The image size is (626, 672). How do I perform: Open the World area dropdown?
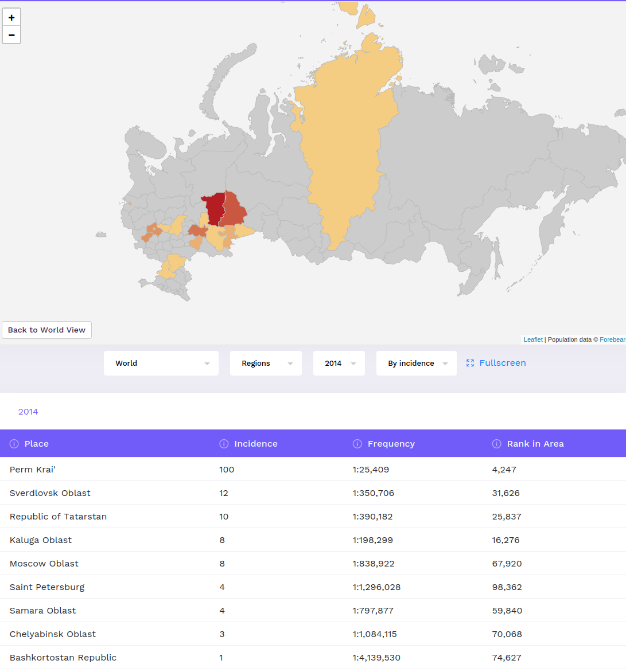(161, 364)
